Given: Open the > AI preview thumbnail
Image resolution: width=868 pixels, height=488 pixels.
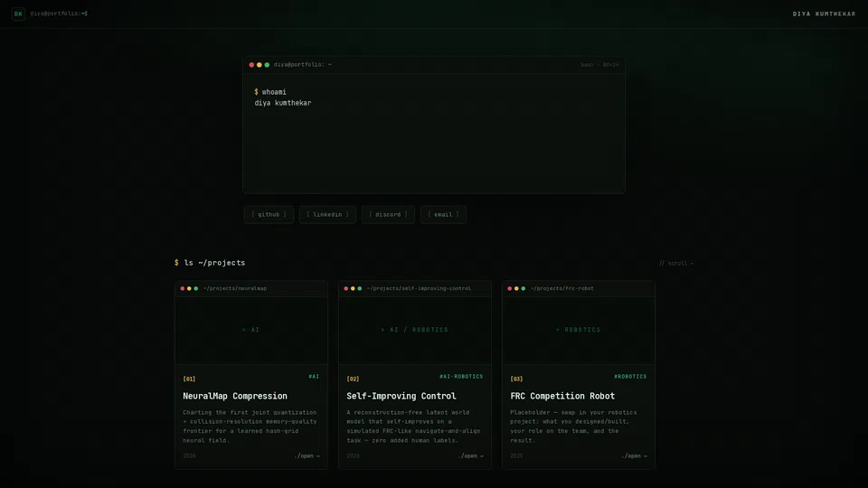Looking at the screenshot, I should pyautogui.click(x=251, y=330).
